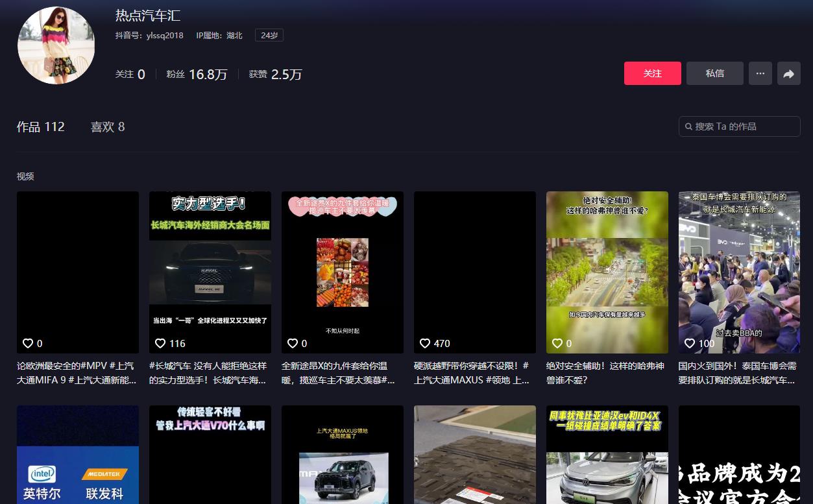Open the 亚迪汉ev和ID4X video thumbnail

[x=607, y=455]
